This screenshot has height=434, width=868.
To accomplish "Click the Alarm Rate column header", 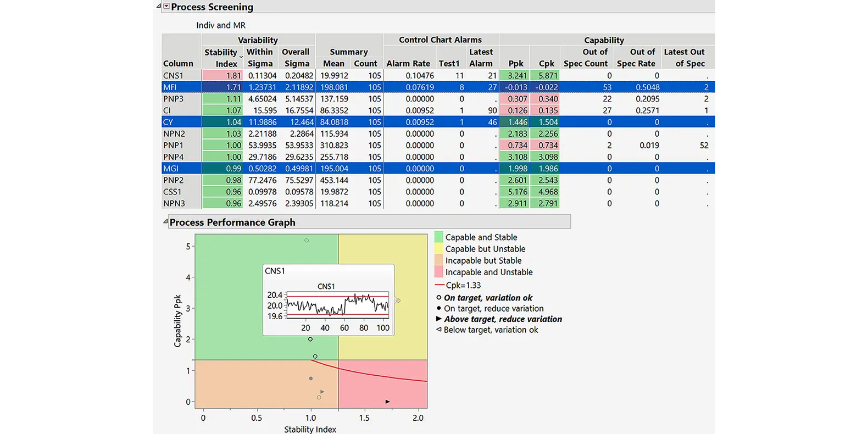I will 408,63.
